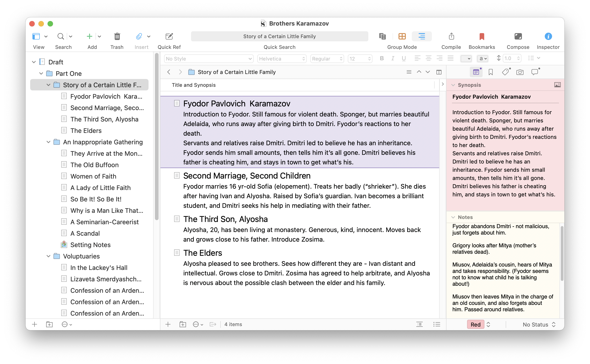Toggle synopsis image mode in inspector
590x364 pixels.
pyautogui.click(x=557, y=85)
